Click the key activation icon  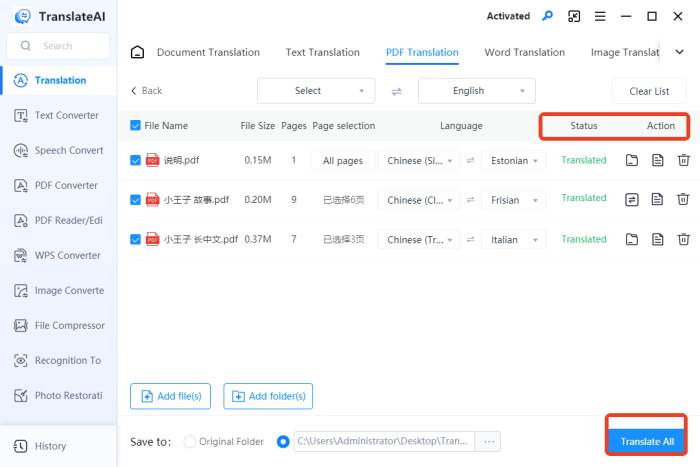tap(547, 17)
